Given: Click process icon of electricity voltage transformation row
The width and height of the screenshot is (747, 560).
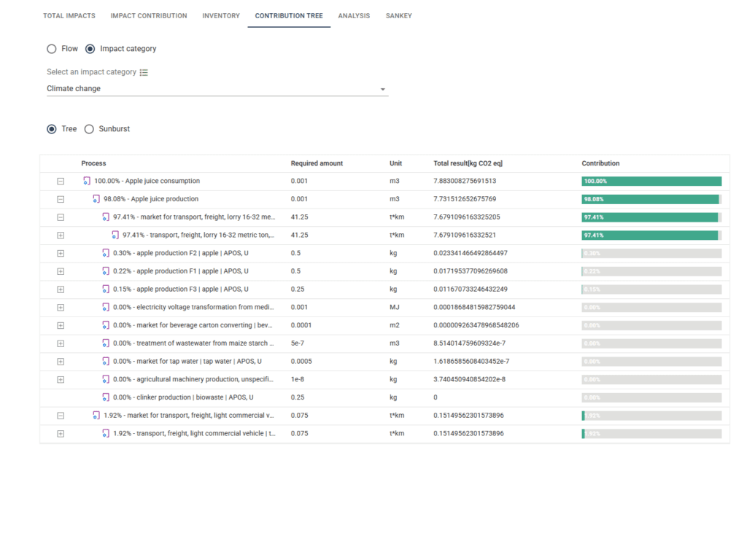Looking at the screenshot, I should pos(106,307).
